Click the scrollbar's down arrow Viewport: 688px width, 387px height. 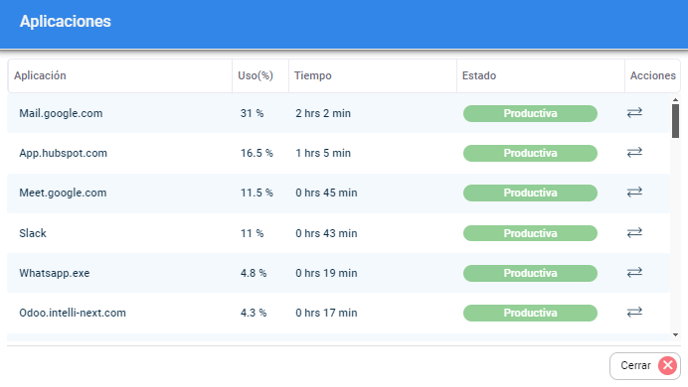click(x=675, y=335)
